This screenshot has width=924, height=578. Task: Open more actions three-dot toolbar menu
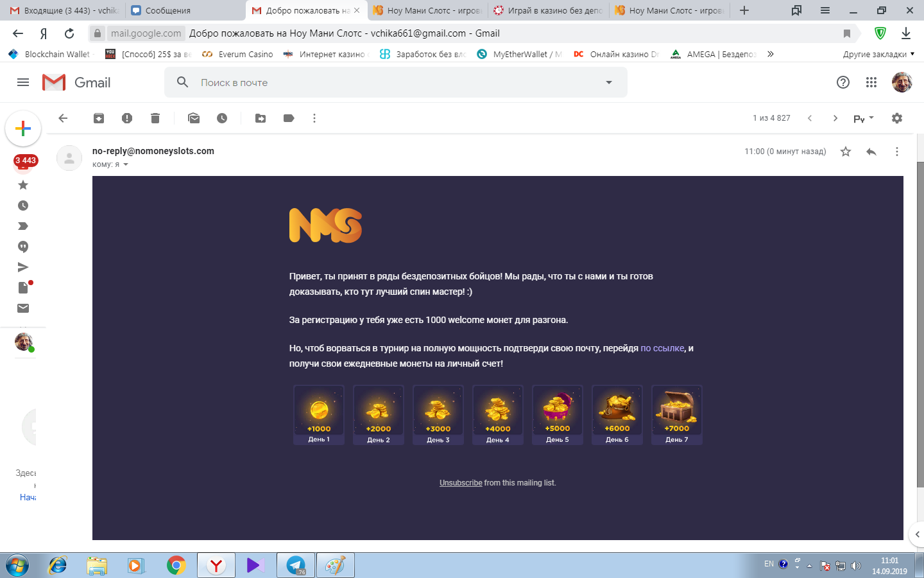pos(314,118)
